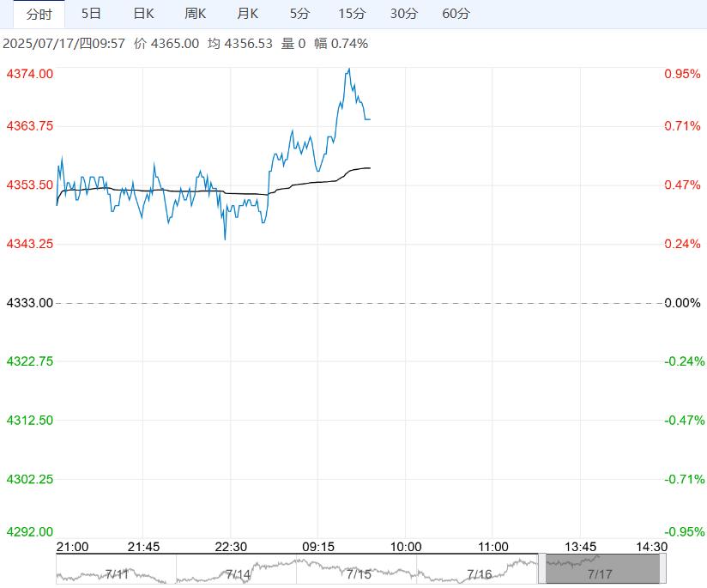Click the 21:00 time axis label

pyautogui.click(x=72, y=547)
